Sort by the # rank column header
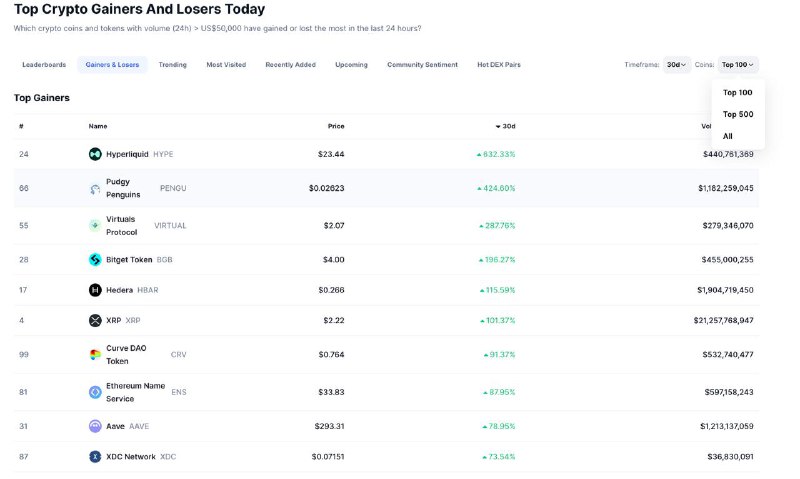The width and height of the screenshot is (800, 479). [21, 127]
